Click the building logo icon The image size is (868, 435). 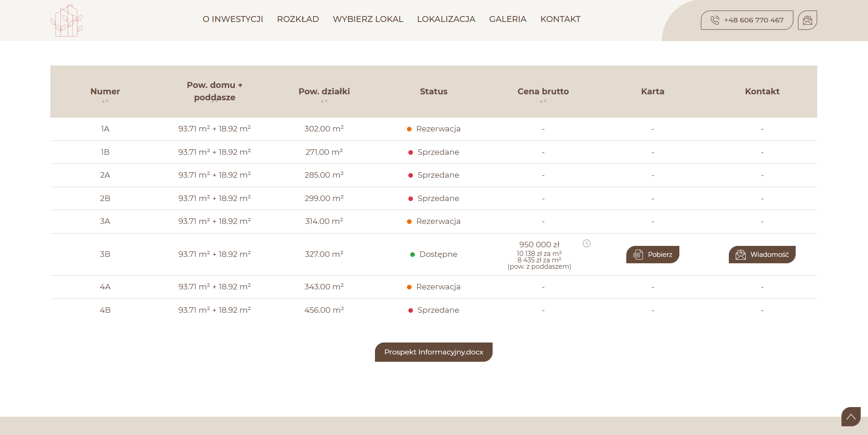[x=66, y=20]
